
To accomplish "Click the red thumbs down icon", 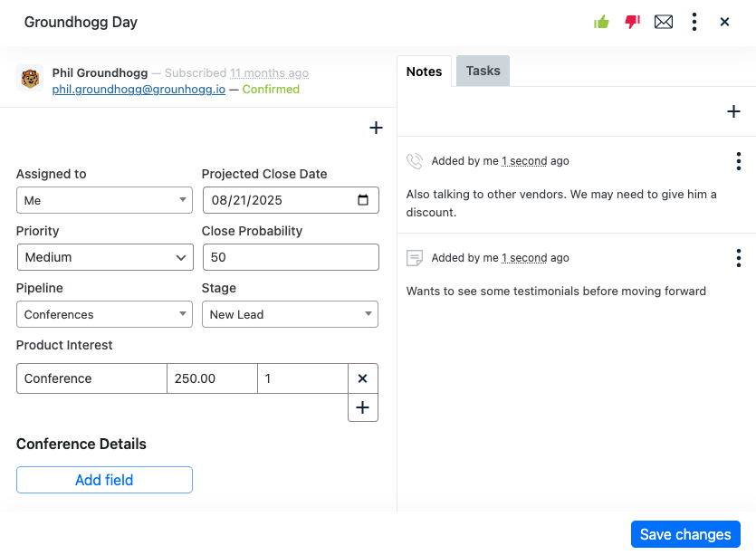I will pos(632,22).
